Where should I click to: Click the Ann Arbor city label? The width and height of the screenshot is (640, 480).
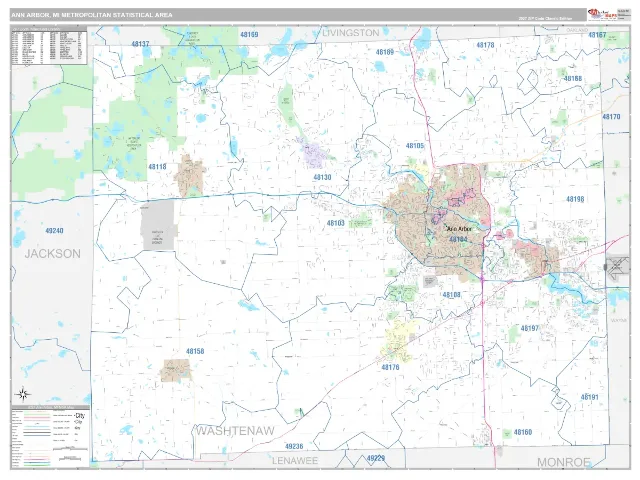[459, 229]
